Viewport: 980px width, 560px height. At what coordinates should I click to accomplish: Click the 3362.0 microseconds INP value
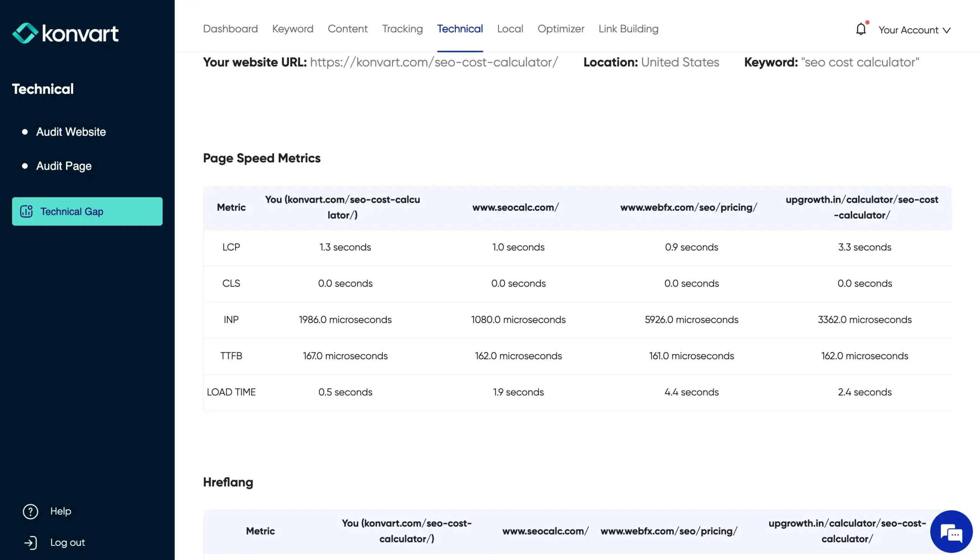pyautogui.click(x=864, y=319)
